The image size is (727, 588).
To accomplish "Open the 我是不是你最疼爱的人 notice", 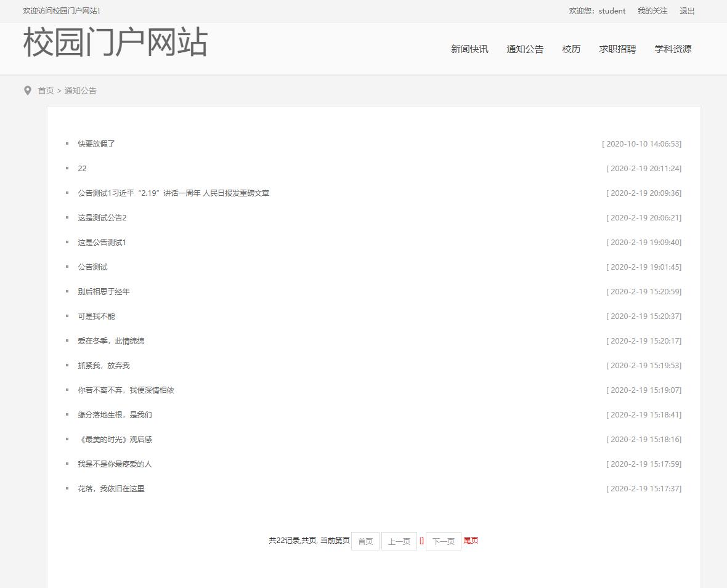I will pyautogui.click(x=115, y=464).
